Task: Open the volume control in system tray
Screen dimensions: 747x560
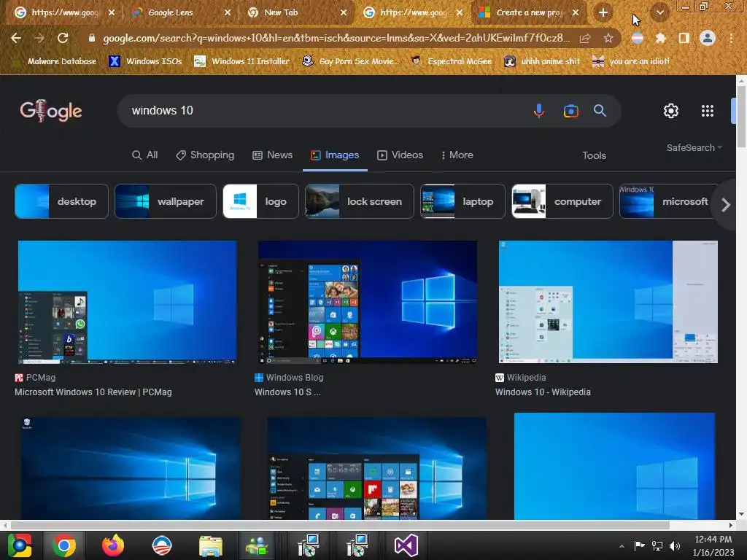Action: [675, 545]
